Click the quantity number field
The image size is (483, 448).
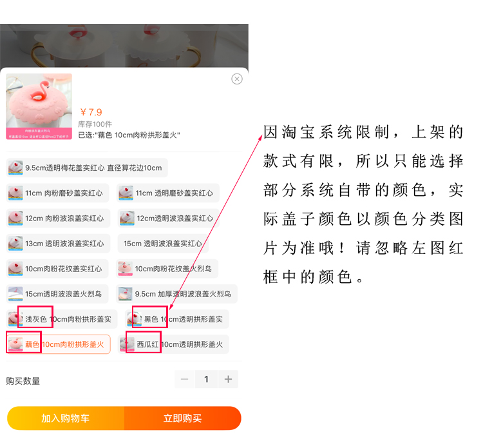pos(206,379)
